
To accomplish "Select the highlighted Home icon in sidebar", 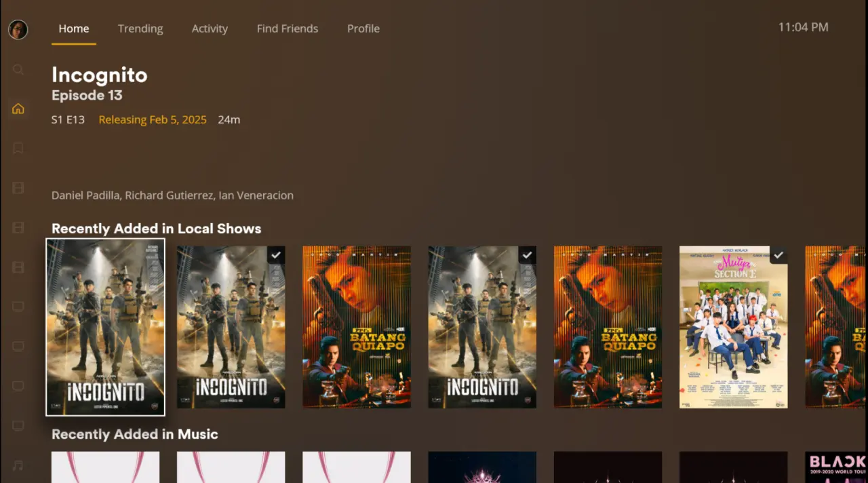I will point(18,109).
